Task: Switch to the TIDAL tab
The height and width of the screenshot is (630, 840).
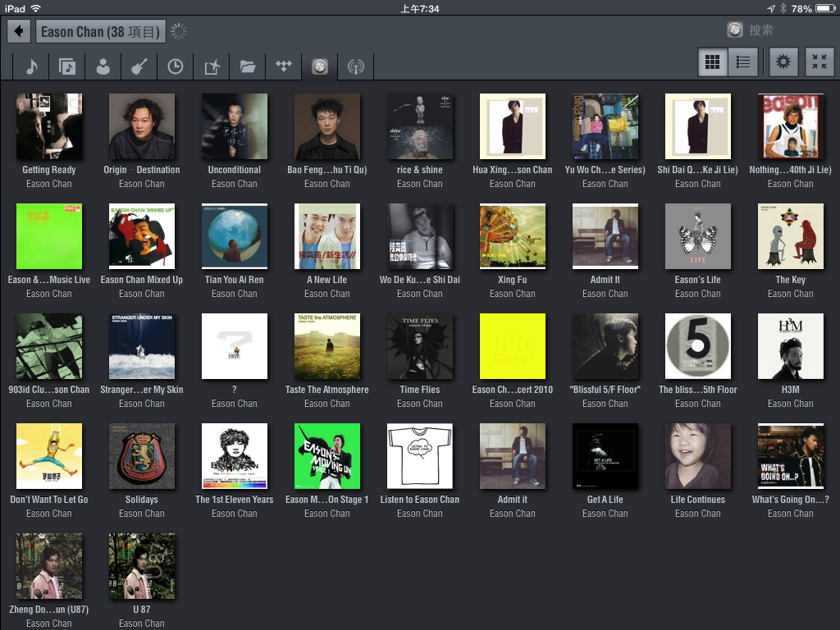Action: (284, 66)
